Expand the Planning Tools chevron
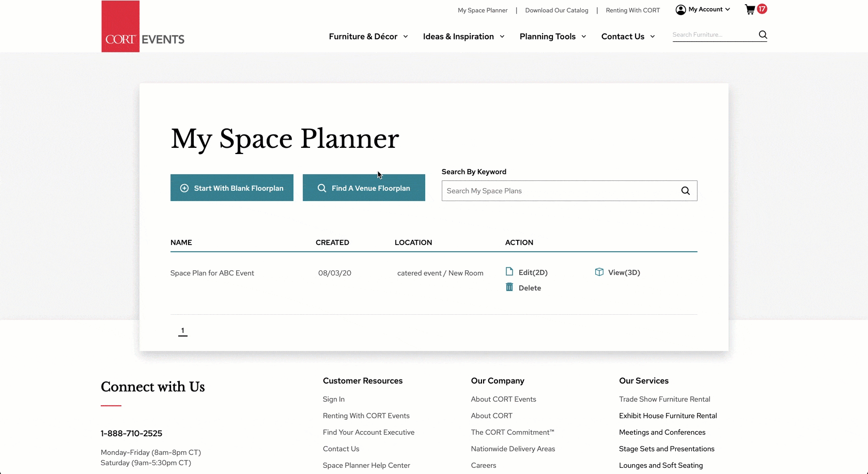 pyautogui.click(x=584, y=37)
